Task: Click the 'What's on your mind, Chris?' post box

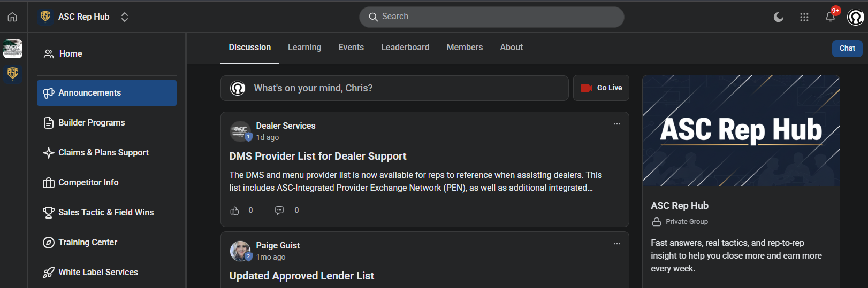Action: coord(394,88)
